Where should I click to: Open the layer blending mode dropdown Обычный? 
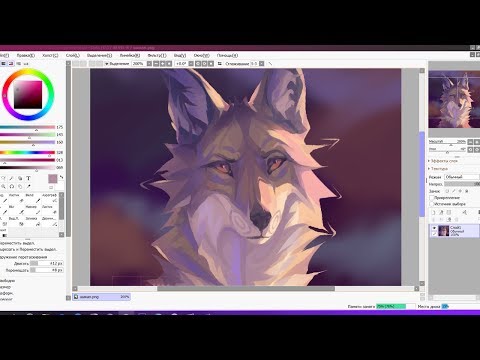point(462,177)
